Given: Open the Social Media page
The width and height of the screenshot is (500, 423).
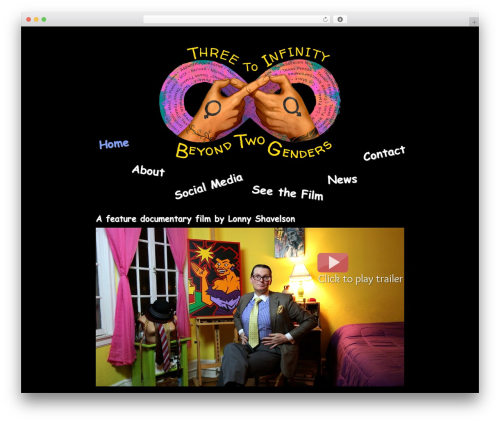Looking at the screenshot, I should click(209, 186).
